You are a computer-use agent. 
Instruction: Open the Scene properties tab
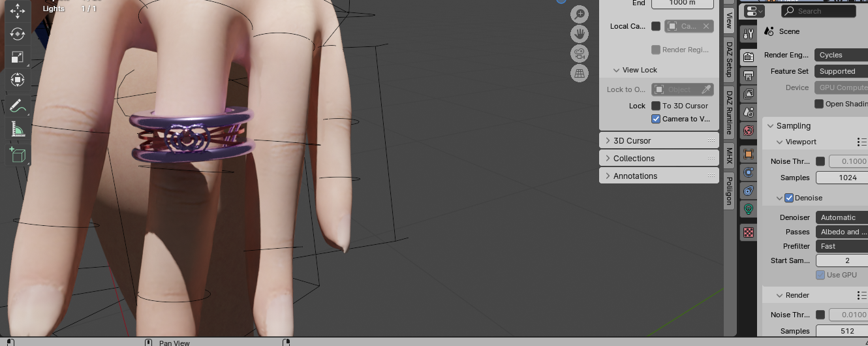(x=749, y=112)
